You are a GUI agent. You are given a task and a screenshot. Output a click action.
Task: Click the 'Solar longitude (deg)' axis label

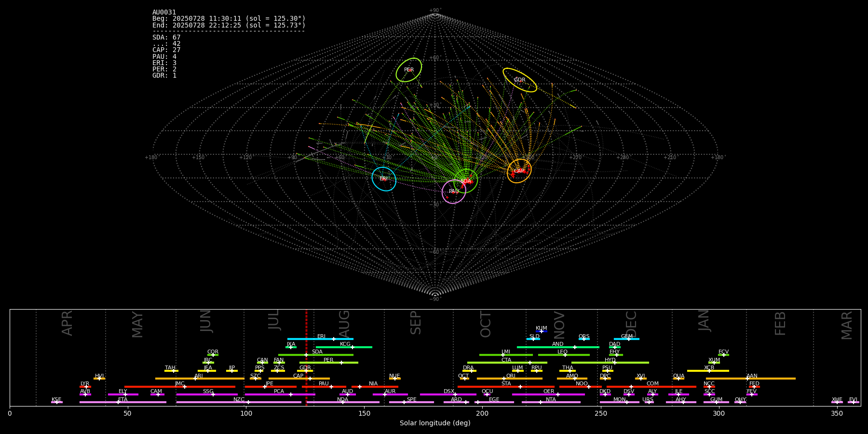(435, 423)
